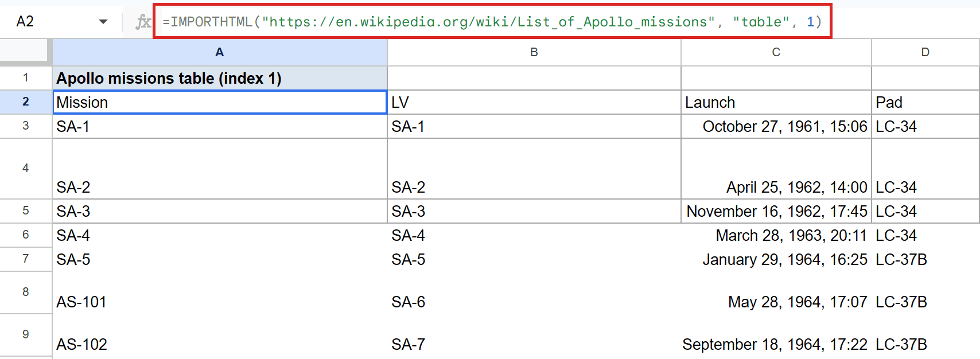Screen dimensions: 980x359
Task: Select row 1 header
Action: click(x=26, y=77)
